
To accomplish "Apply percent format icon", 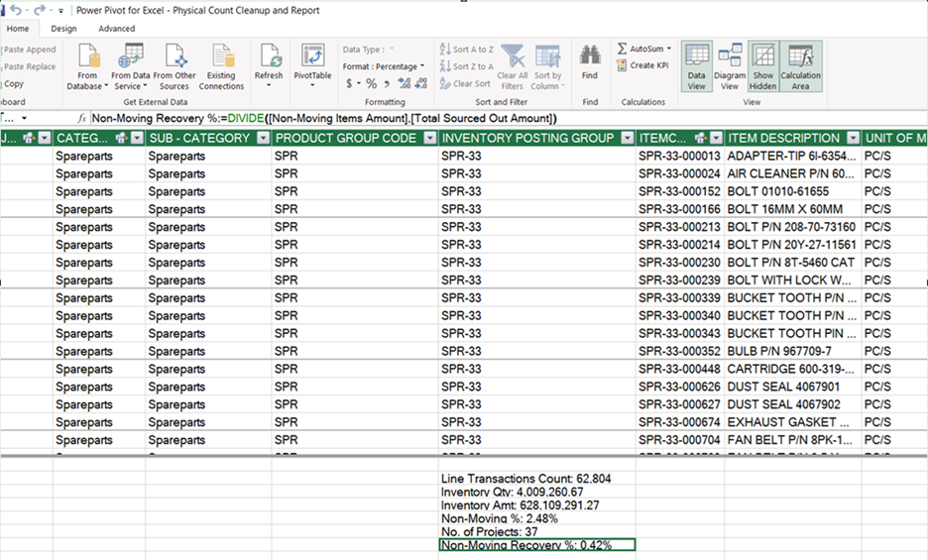I will click(x=371, y=83).
